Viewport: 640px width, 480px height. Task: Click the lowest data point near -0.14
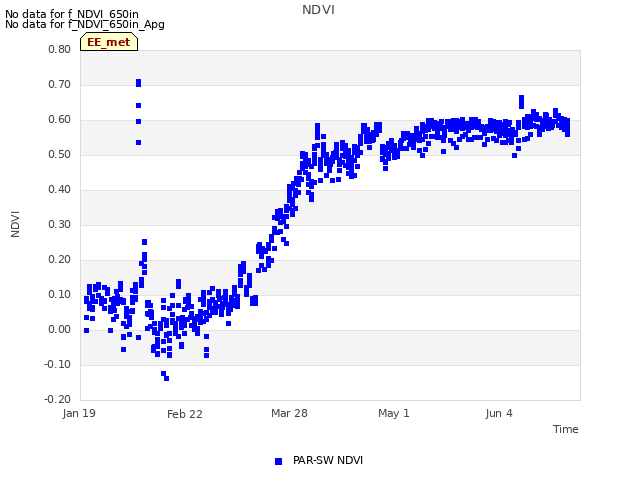tap(167, 378)
